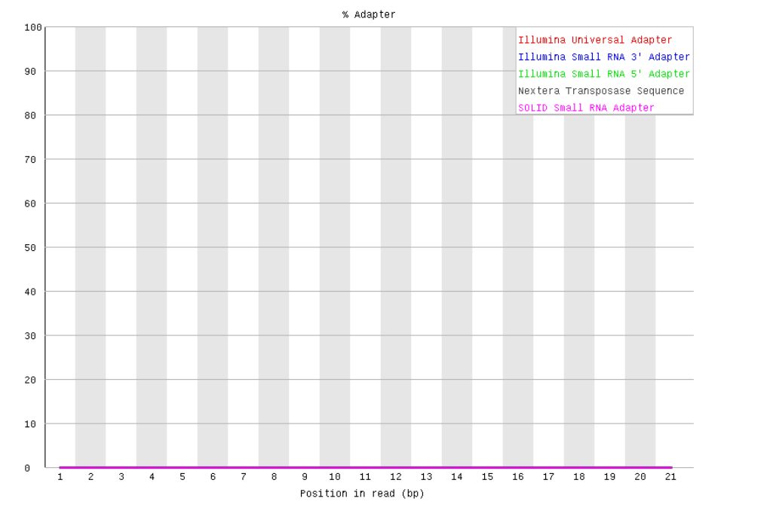This screenshot has height=532, width=770.
Task: Select 'SOLID Small RNA Adapter' legend entry
Action: pos(586,108)
